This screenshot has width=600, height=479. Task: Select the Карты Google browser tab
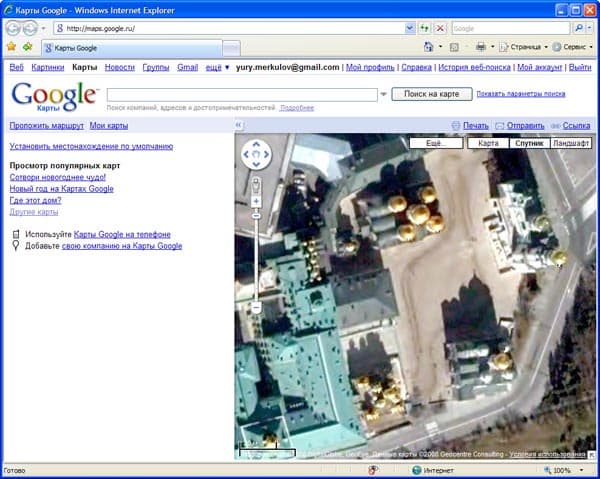coord(131,48)
